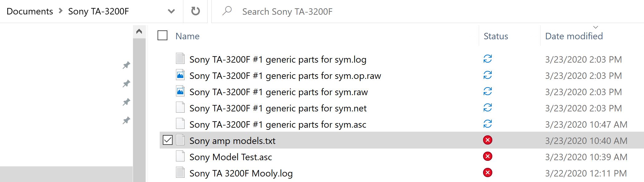Click sync status icon for sym.log file
Image resolution: width=644 pixels, height=182 pixels.
[x=488, y=59]
